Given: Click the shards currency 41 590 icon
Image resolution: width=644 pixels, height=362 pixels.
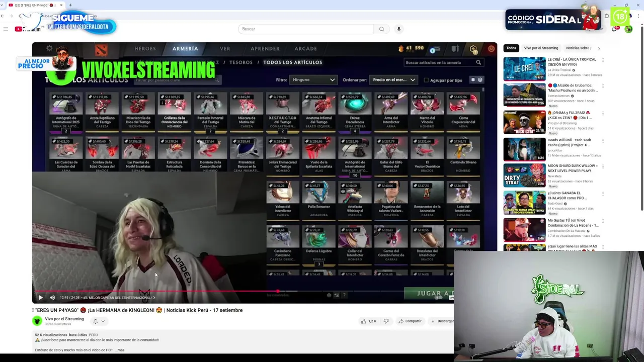Looking at the screenshot, I should pyautogui.click(x=401, y=48).
